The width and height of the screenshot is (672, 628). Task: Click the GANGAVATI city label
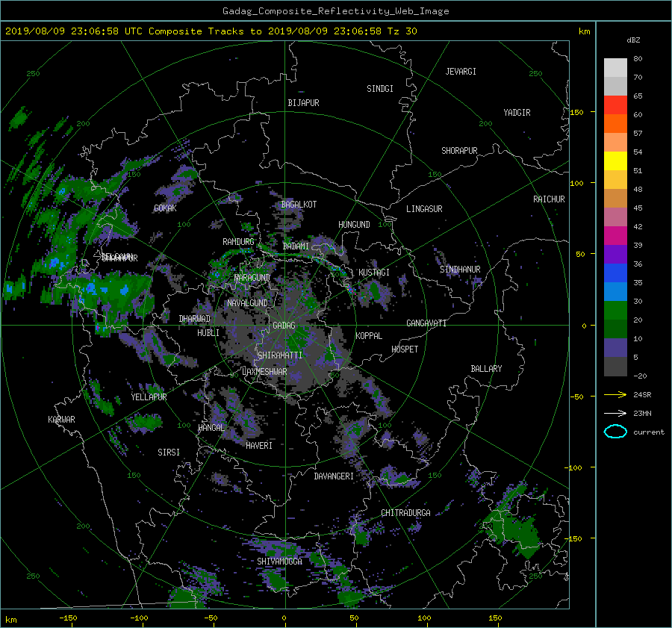click(426, 323)
